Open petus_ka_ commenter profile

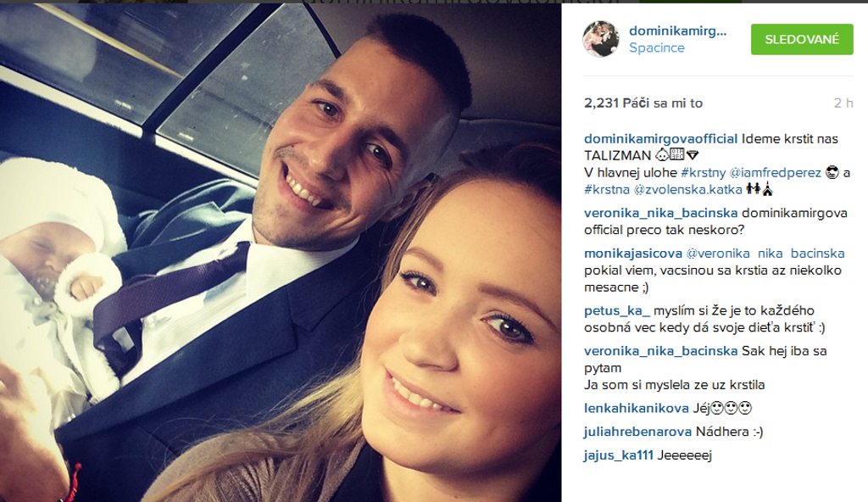pos(617,310)
